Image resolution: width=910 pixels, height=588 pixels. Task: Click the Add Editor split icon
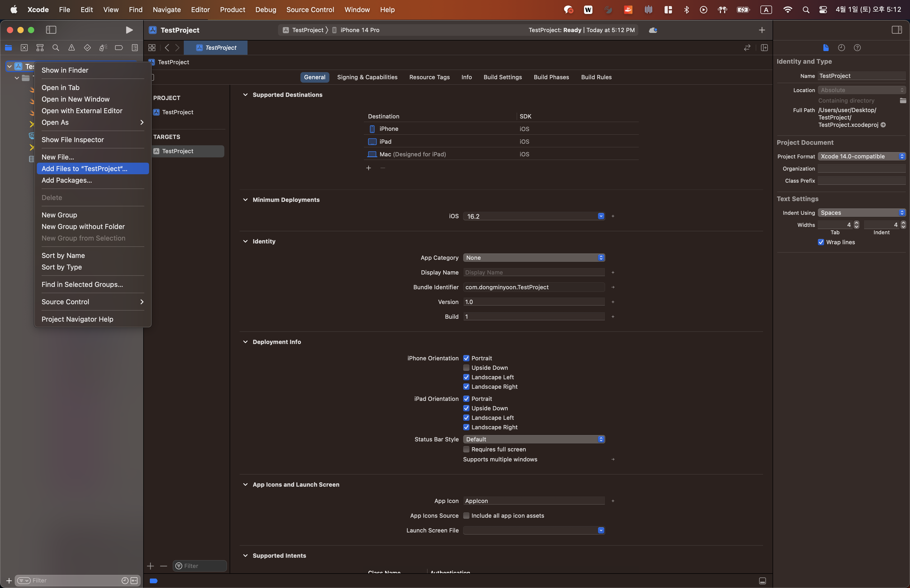coord(764,48)
